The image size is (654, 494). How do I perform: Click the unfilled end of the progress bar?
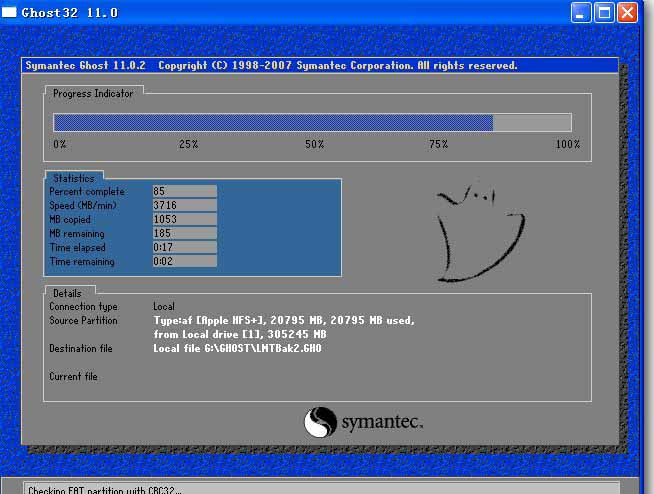532,123
